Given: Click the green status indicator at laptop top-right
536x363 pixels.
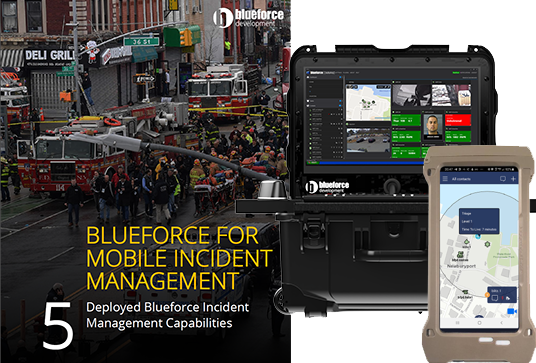Looking at the screenshot, I should click(456, 72).
